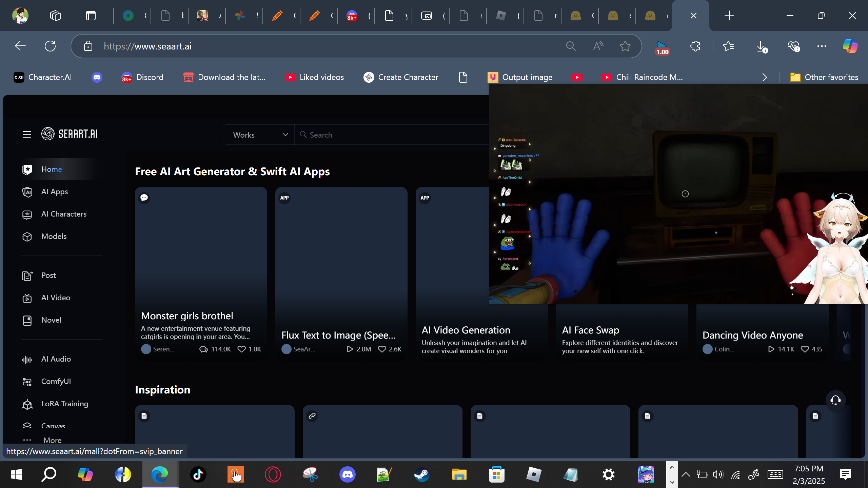This screenshot has width=868, height=488.
Task: Open the Flux Text to Image card
Action: click(341, 274)
